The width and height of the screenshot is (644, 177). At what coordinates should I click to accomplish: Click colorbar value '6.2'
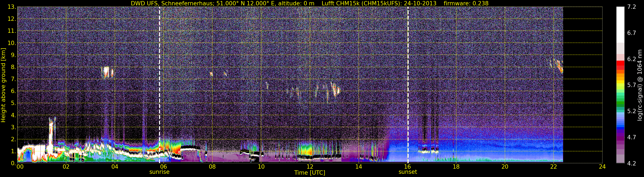[632, 59]
